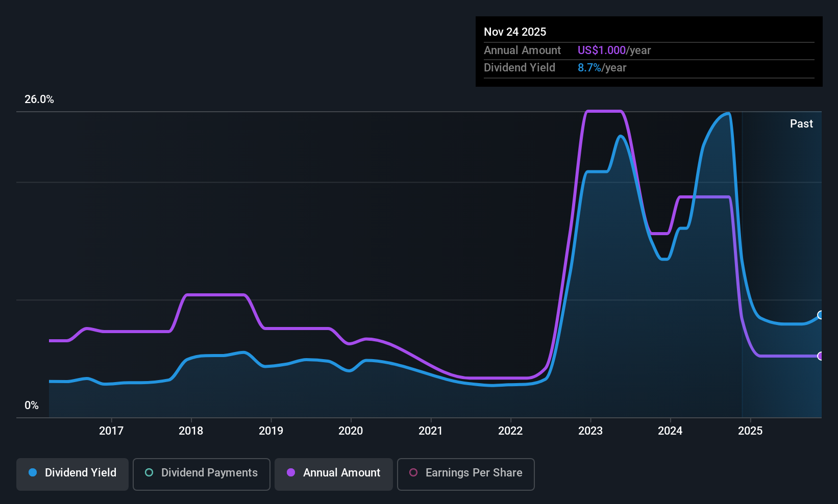The width and height of the screenshot is (838, 504).
Task: Click the Nov 24 2025 tooltip date
Action: coord(515,32)
